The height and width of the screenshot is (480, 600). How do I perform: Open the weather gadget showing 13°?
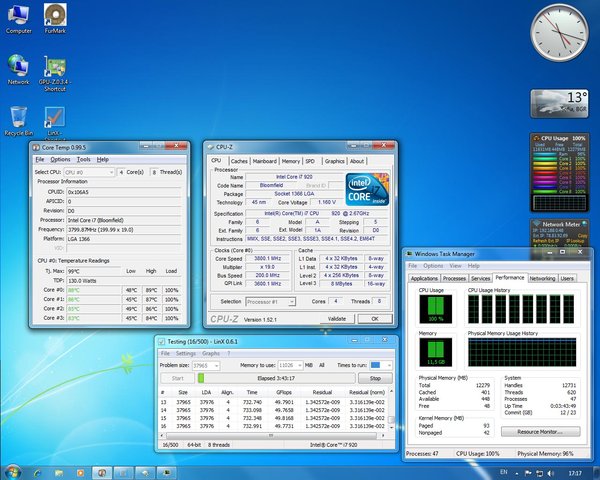point(559,104)
